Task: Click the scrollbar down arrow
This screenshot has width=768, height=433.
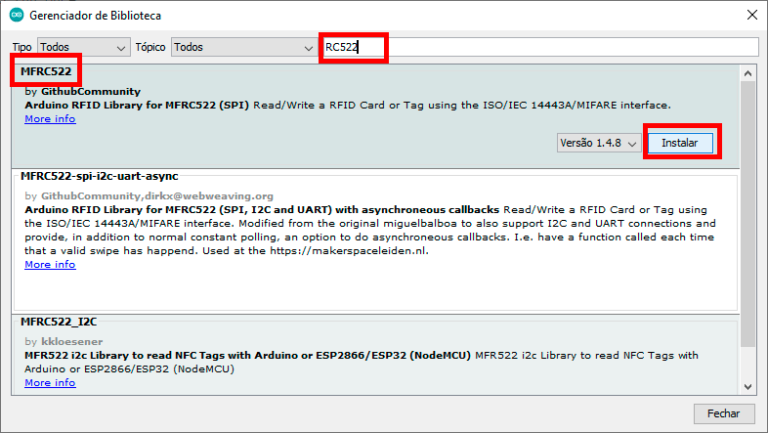Action: (748, 387)
